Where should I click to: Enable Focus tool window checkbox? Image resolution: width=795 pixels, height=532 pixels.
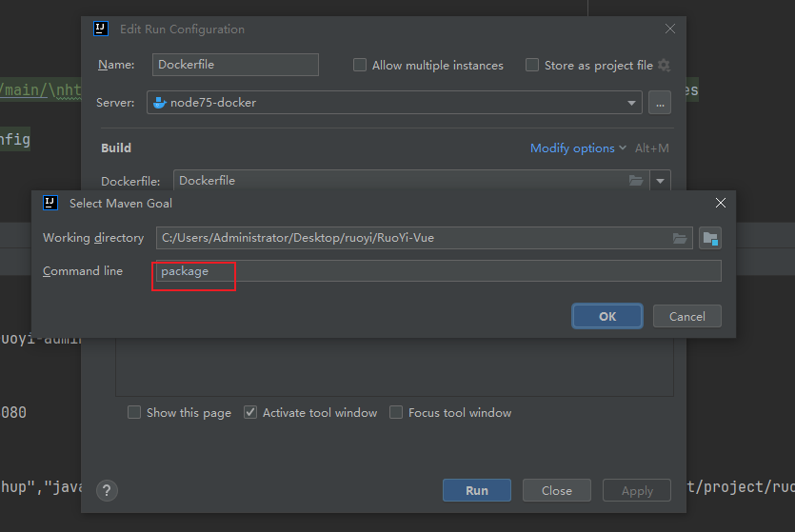pyautogui.click(x=396, y=412)
